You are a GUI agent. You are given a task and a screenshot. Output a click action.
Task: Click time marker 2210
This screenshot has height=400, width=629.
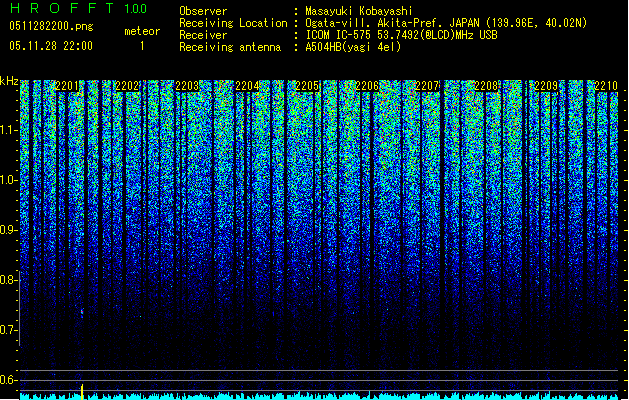pos(606,86)
